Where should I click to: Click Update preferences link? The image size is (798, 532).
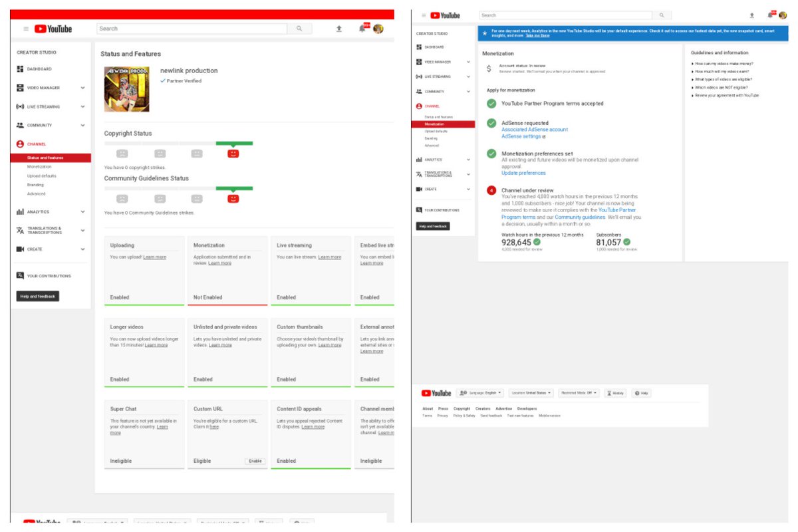pos(523,173)
